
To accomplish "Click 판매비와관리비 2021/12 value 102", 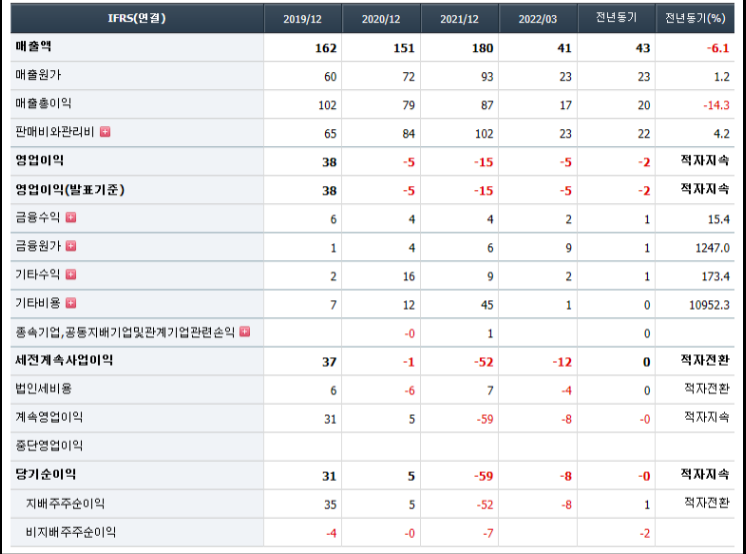I will (x=484, y=134).
